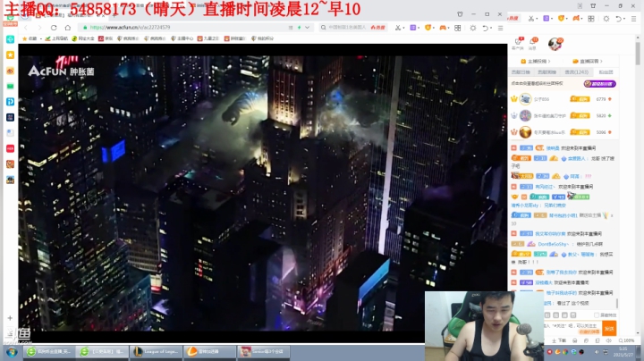Screen dimensions: 644x361
Task: Open the Windows Start button
Action: [12, 352]
